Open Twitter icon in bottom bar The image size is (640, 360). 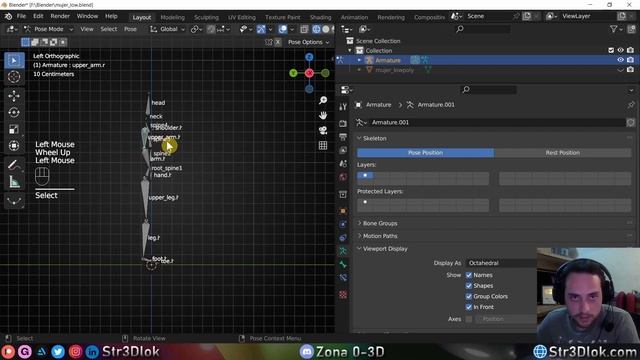pos(58,352)
